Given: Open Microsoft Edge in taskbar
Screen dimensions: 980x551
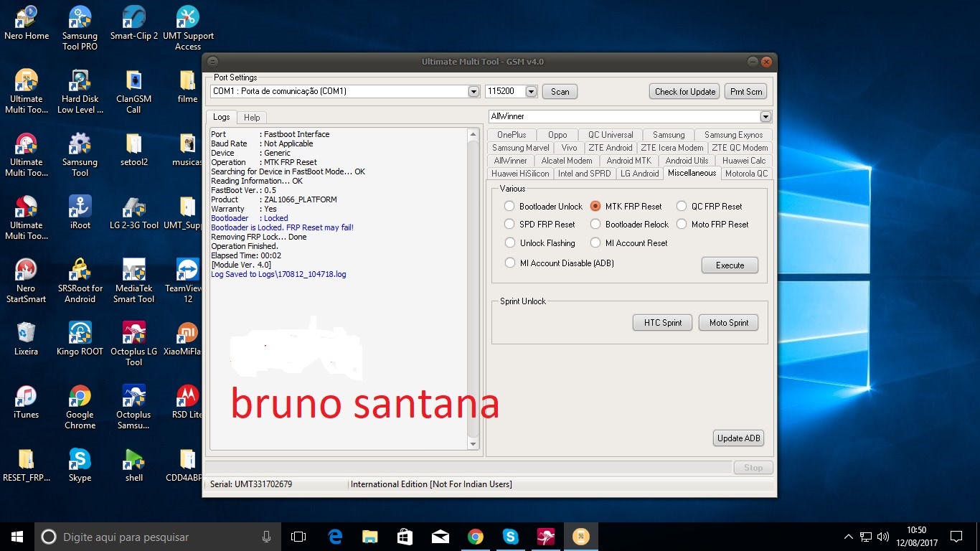Looking at the screenshot, I should click(x=335, y=537).
